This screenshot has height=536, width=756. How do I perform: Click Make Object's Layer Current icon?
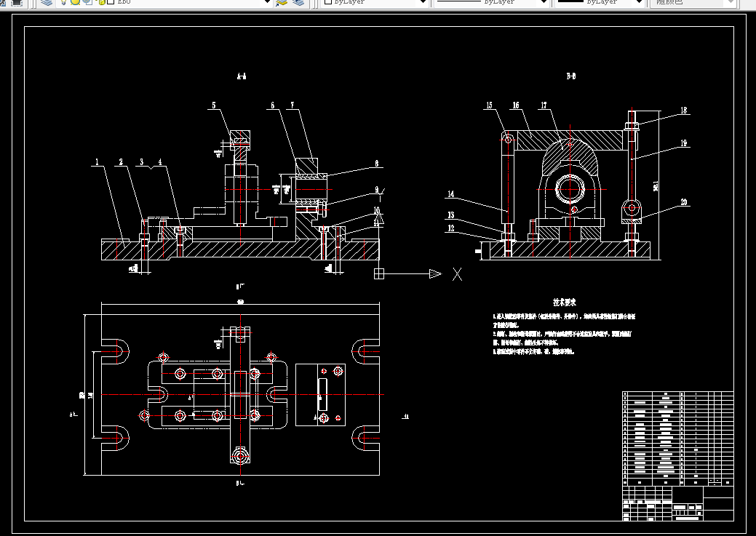pyautogui.click(x=281, y=2)
